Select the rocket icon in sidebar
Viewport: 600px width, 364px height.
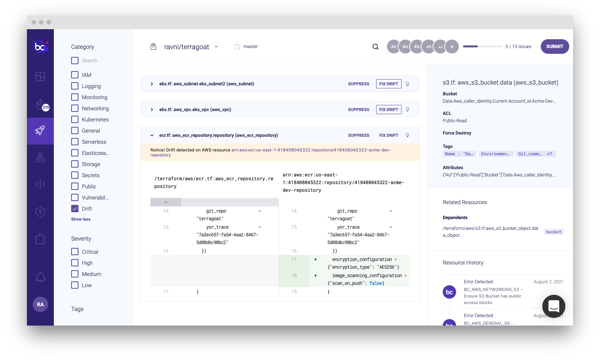pyautogui.click(x=40, y=130)
